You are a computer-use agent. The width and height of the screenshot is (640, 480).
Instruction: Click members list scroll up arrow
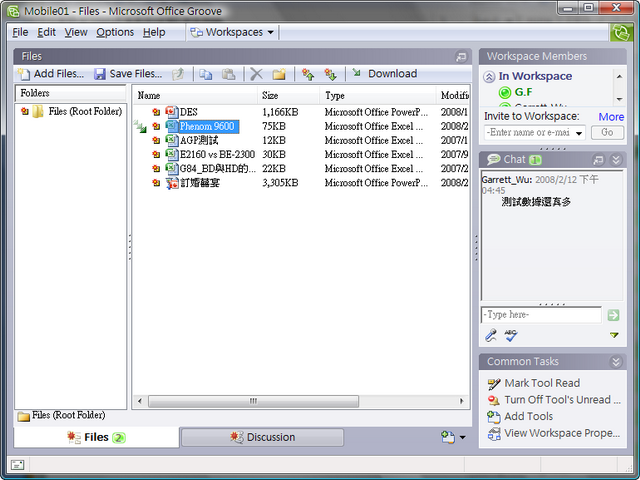619,76
